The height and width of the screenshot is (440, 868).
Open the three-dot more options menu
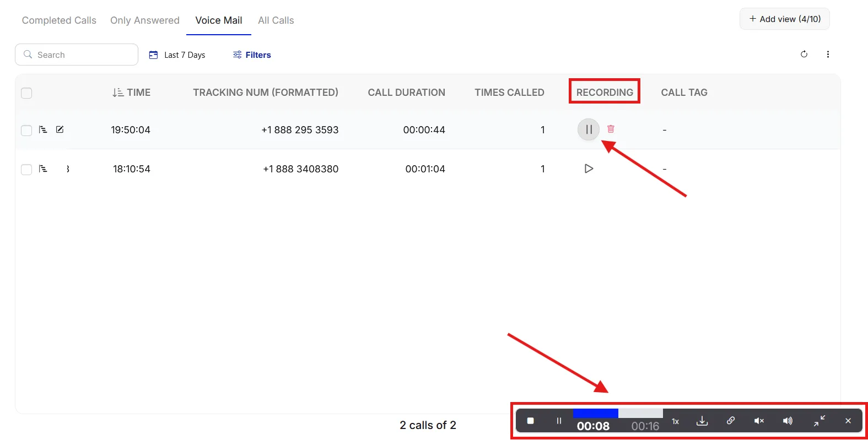(828, 54)
